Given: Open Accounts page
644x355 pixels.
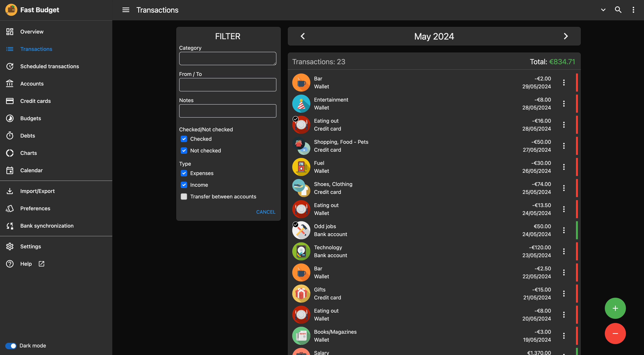Looking at the screenshot, I should pyautogui.click(x=56, y=84).
